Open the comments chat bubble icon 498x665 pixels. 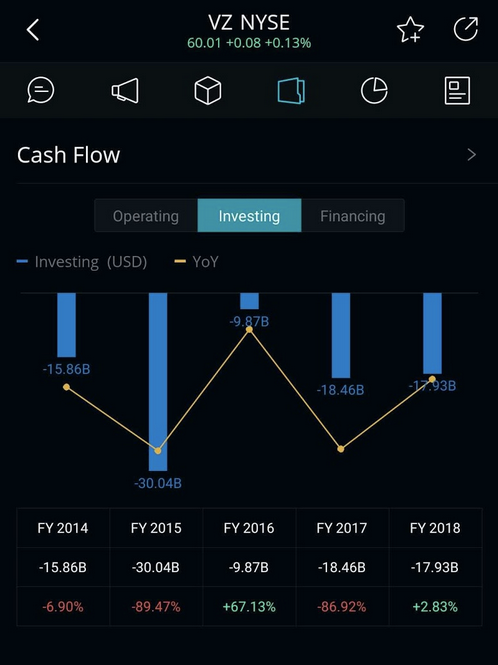click(x=41, y=90)
